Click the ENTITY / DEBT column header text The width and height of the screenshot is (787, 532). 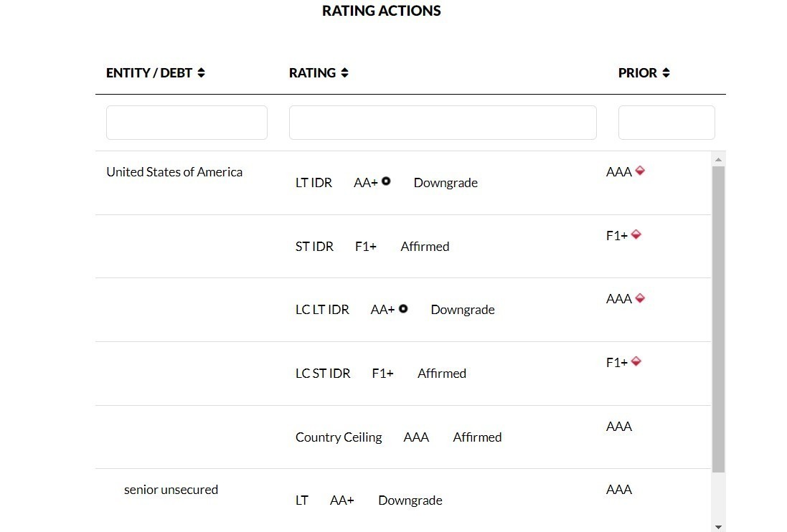click(x=149, y=73)
